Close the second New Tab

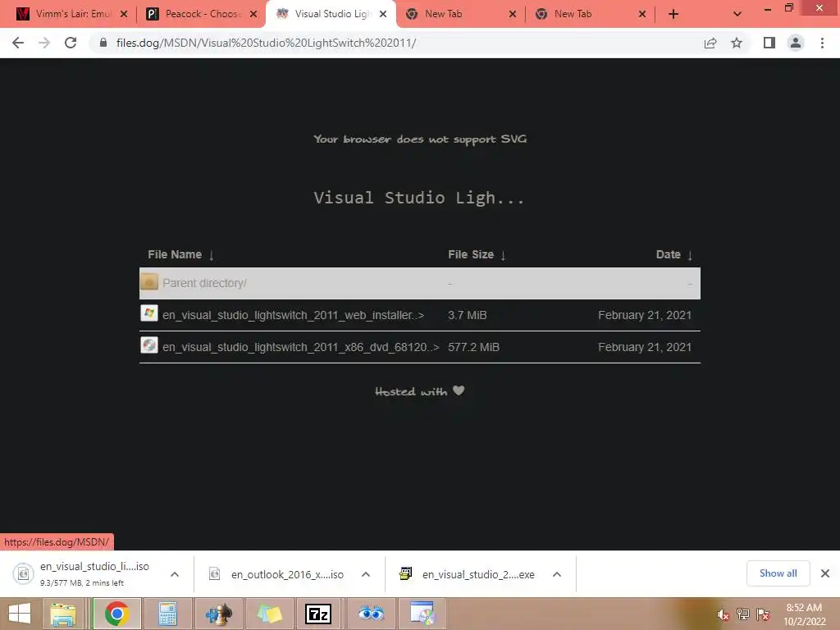point(642,14)
